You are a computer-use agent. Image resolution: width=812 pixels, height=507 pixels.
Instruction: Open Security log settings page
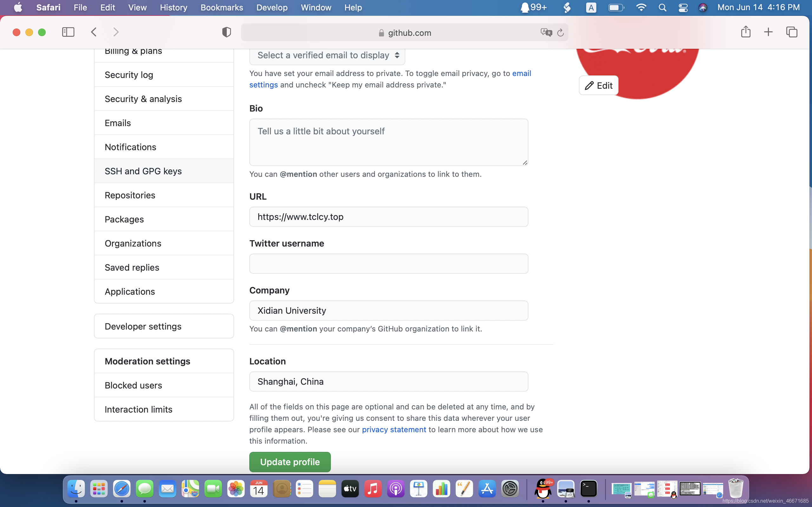[128, 74]
